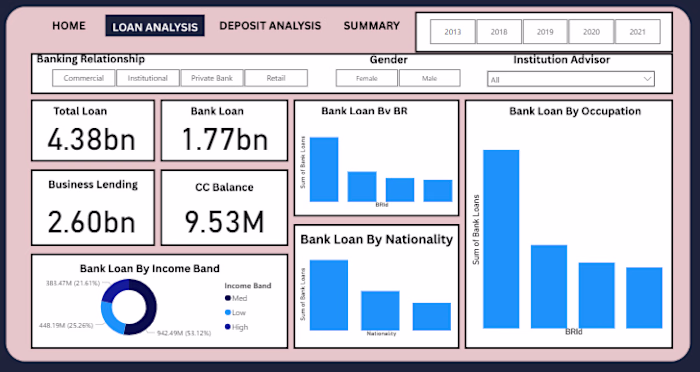Filter by year 2013
The image size is (700, 372).
pyautogui.click(x=453, y=32)
